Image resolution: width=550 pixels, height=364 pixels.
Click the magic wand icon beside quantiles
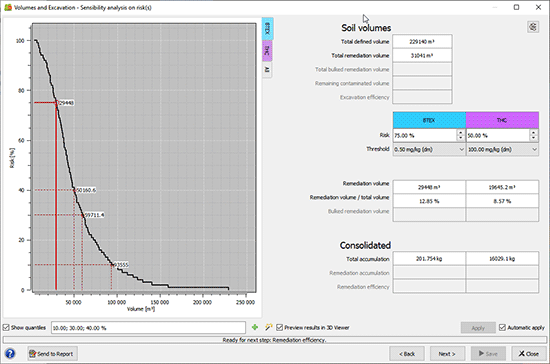[x=269, y=327]
